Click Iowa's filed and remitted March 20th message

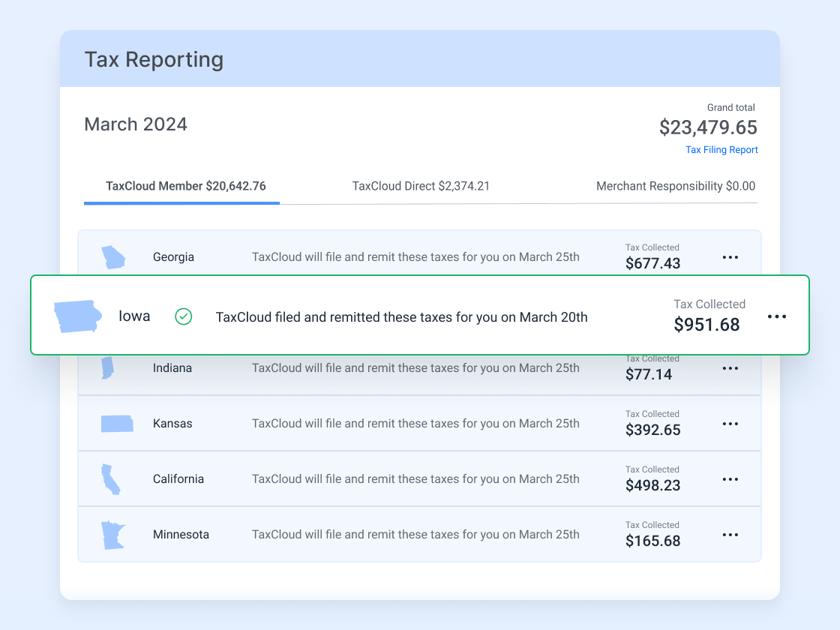pyautogui.click(x=401, y=318)
